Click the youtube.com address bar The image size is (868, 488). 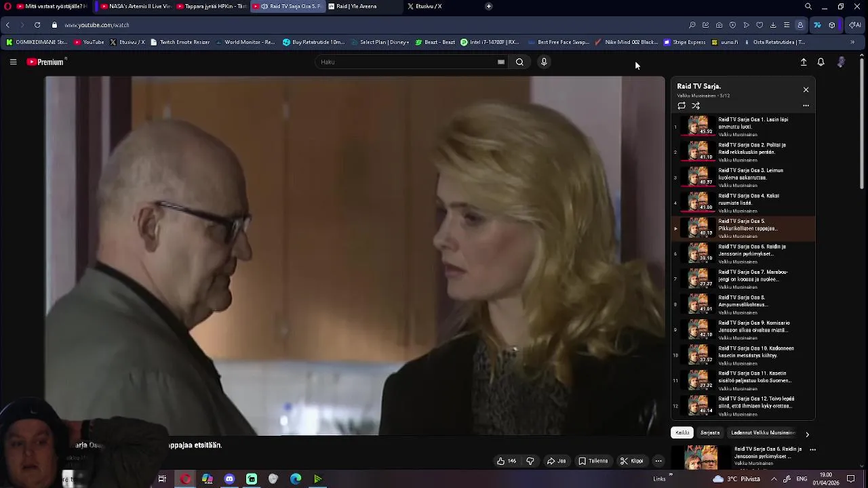(97, 25)
